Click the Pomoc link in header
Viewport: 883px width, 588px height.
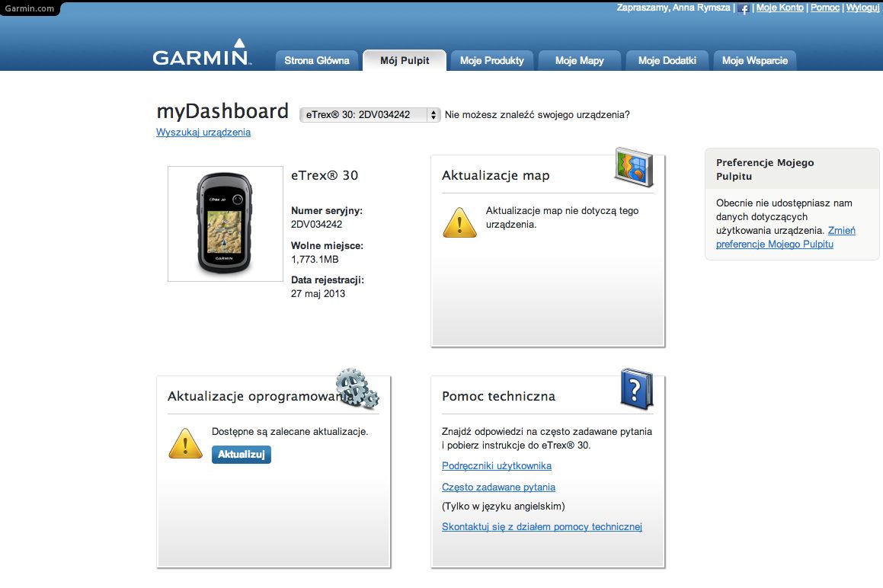pos(825,8)
